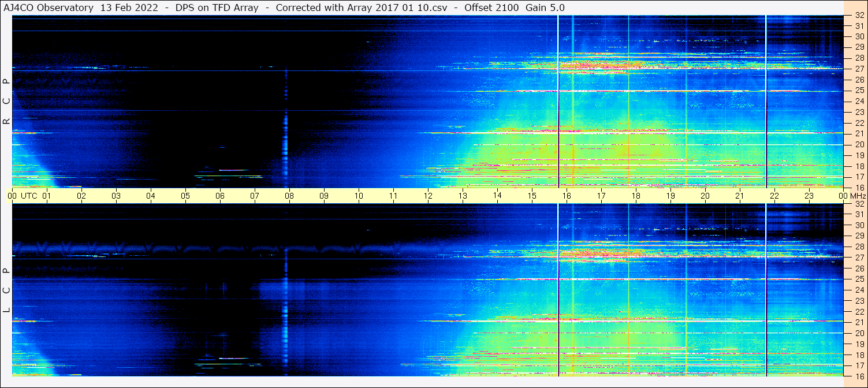Select the 18 hour marker on time axis
Screen dimensions: 868x388
(636, 196)
